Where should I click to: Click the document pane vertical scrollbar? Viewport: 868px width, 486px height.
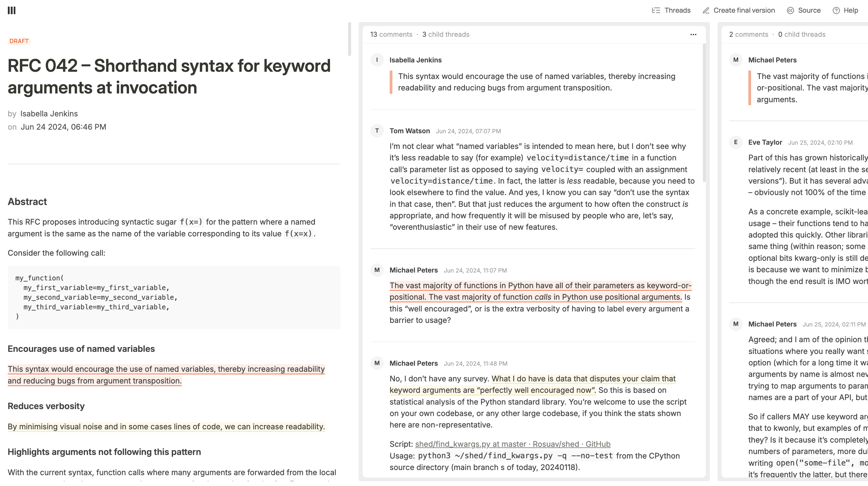pyautogui.click(x=349, y=39)
